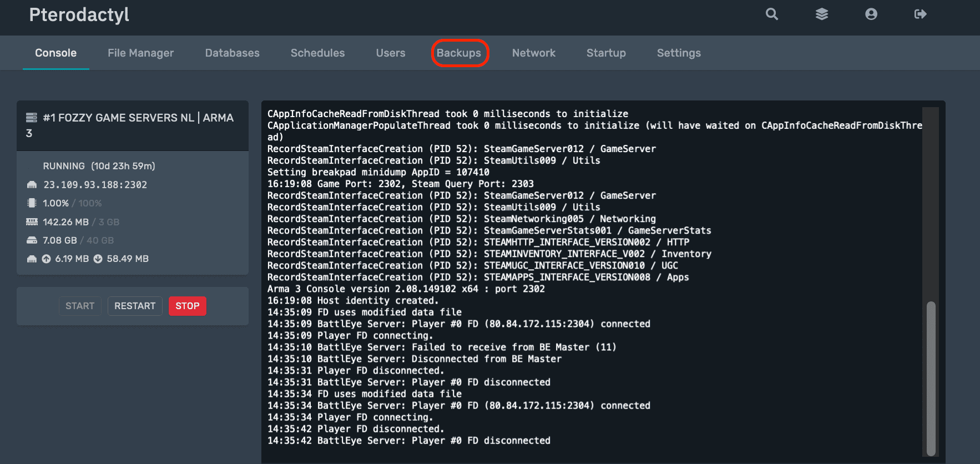The image size is (980, 464).
Task: Select the Startup tab
Action: [606, 53]
